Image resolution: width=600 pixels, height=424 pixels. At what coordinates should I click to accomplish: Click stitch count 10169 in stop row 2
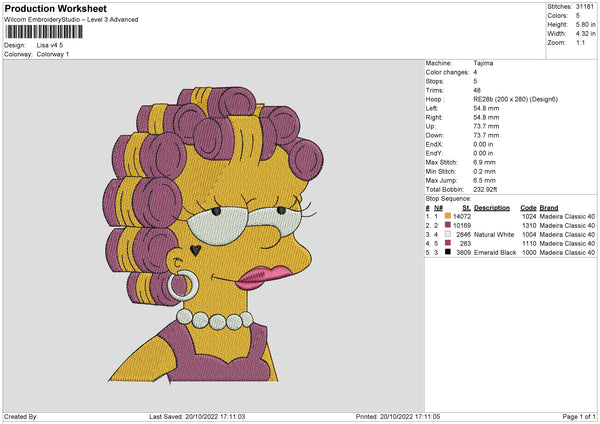coord(462,225)
